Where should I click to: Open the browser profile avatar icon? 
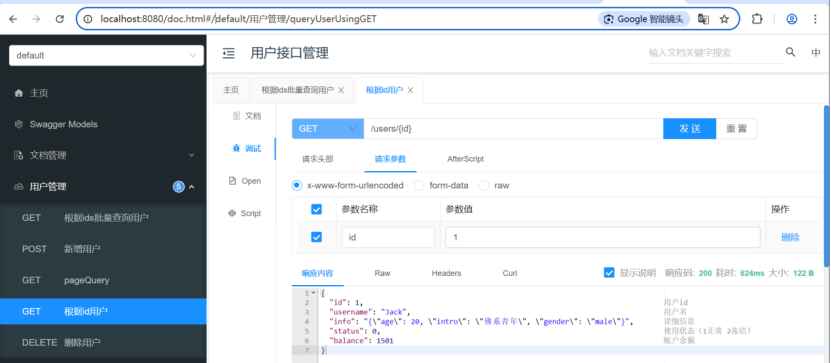(792, 19)
